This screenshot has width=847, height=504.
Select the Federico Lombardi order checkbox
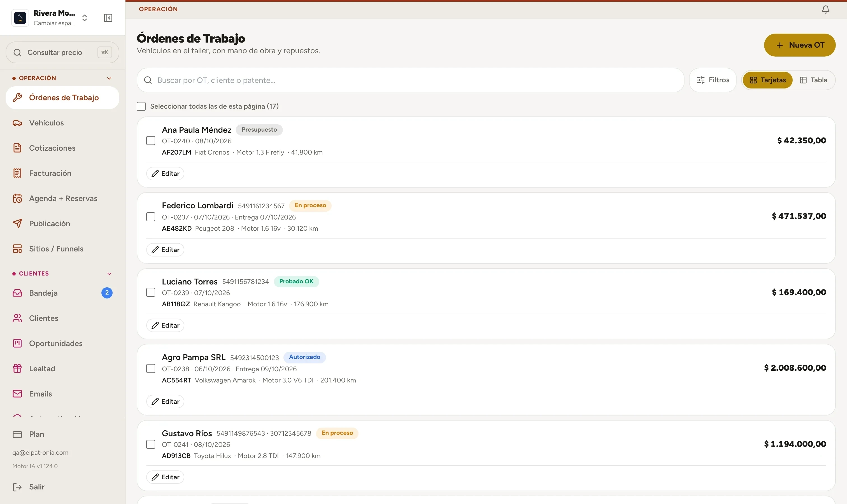[x=150, y=217]
